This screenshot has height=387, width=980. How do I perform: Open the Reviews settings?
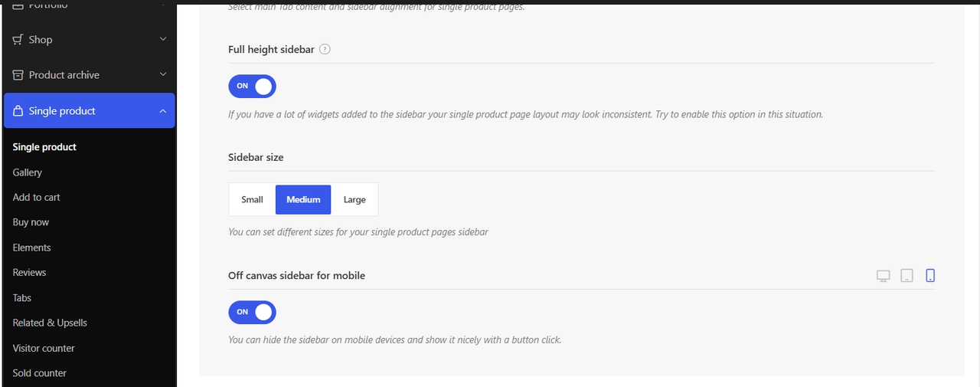pos(29,272)
